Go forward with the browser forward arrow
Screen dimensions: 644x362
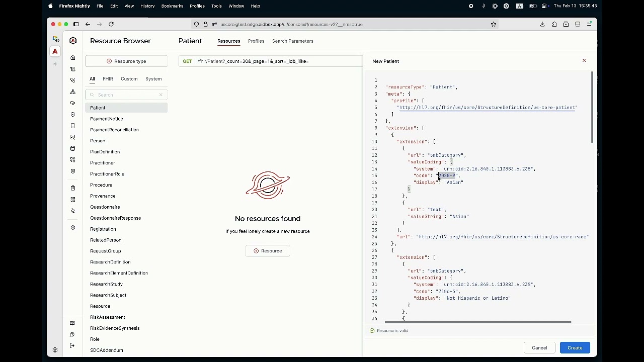[99, 24]
